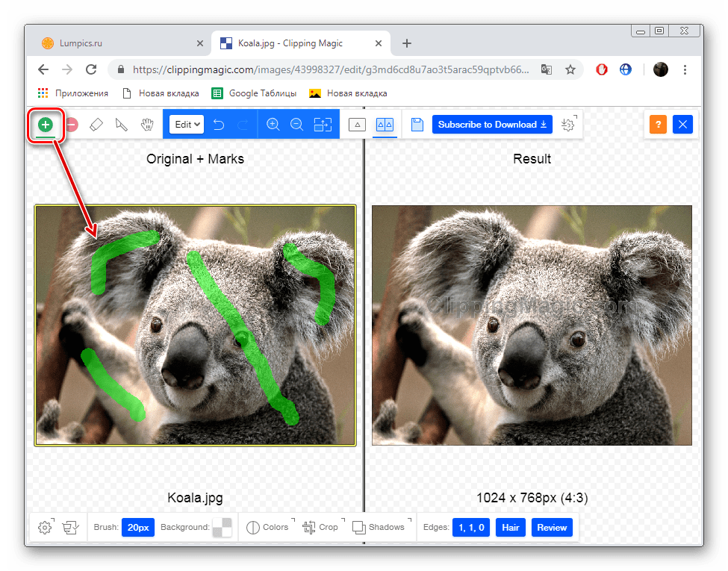Pick the background color swatch
Viewport: 728px width, 571px height.
pos(222,528)
